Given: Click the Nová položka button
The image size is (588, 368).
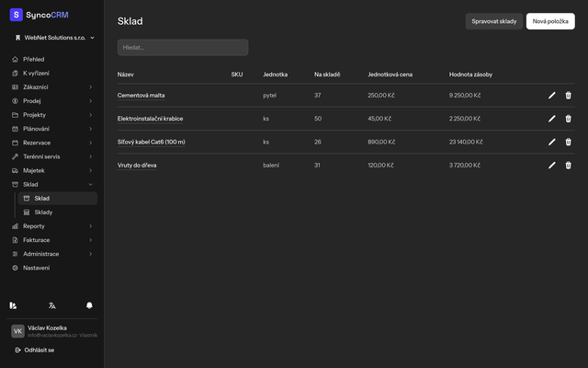Looking at the screenshot, I should coord(550,21).
